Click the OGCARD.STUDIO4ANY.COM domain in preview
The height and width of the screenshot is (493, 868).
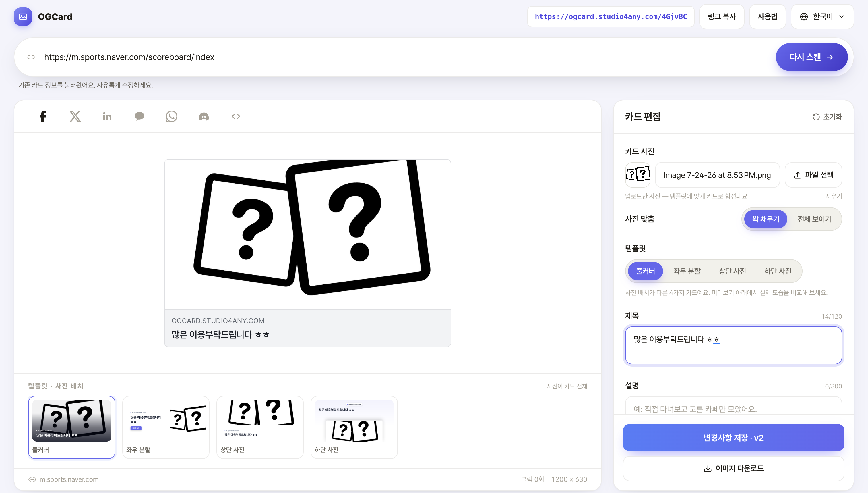[218, 321]
